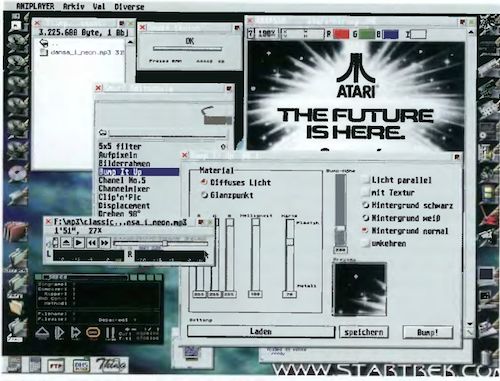The image size is (500, 381).
Task: Click fast-forward button in MP3 player
Action: [104, 243]
